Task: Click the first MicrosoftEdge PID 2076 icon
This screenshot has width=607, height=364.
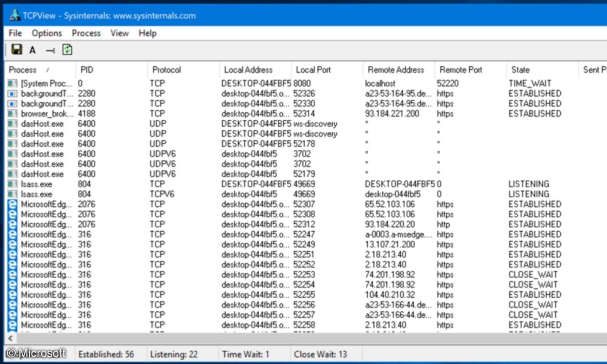Action: 13,204
